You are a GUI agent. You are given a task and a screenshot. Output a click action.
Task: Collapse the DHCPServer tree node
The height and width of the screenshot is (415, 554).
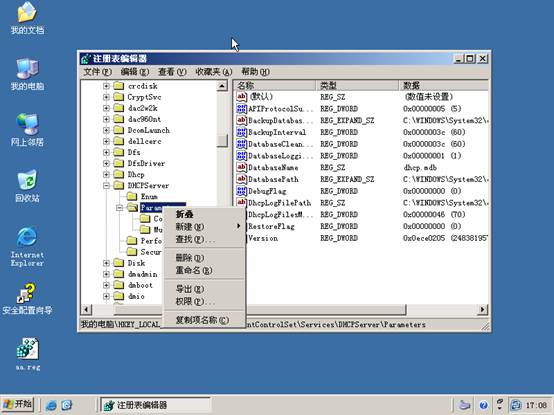coord(106,185)
